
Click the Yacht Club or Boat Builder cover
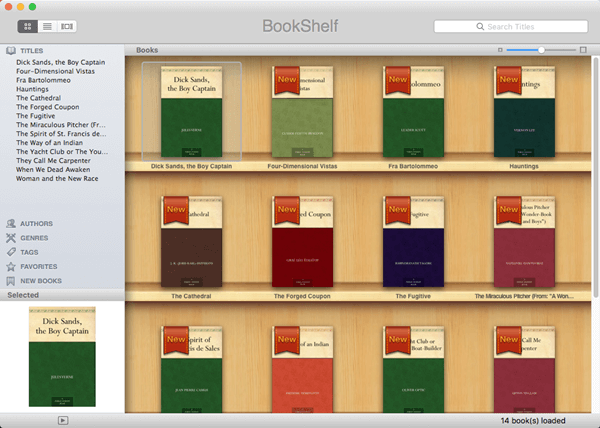click(413, 369)
